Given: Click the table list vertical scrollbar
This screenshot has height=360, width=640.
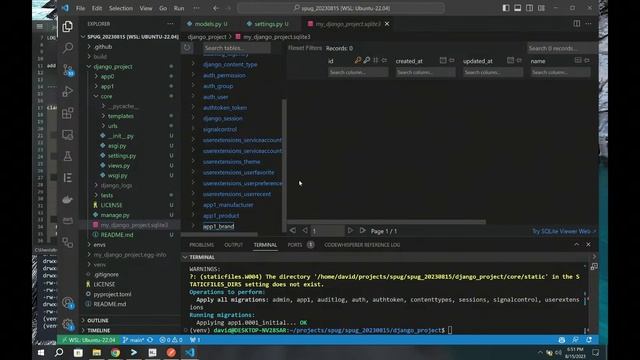Looking at the screenshot, I should point(284,165).
